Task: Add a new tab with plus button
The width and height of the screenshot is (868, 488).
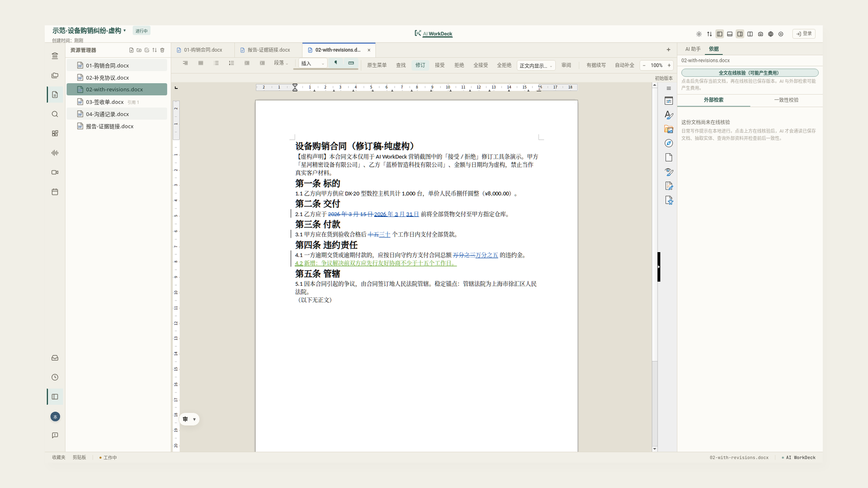Action: 668,50
